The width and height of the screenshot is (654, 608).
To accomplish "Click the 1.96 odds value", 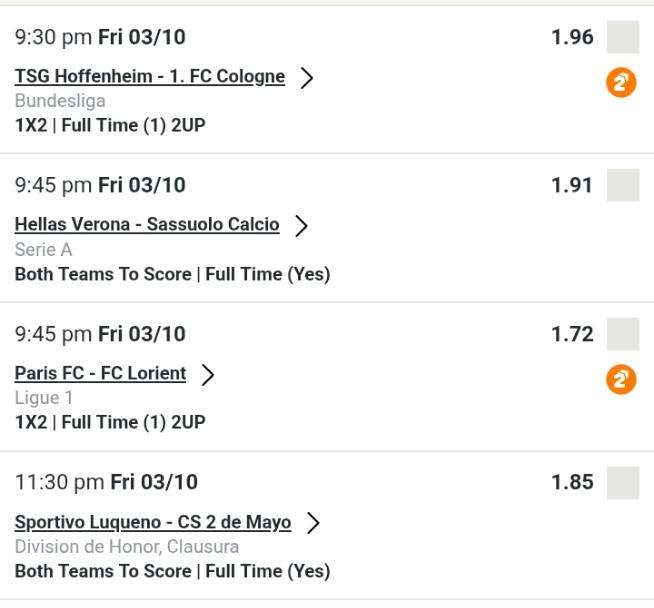I will [572, 38].
